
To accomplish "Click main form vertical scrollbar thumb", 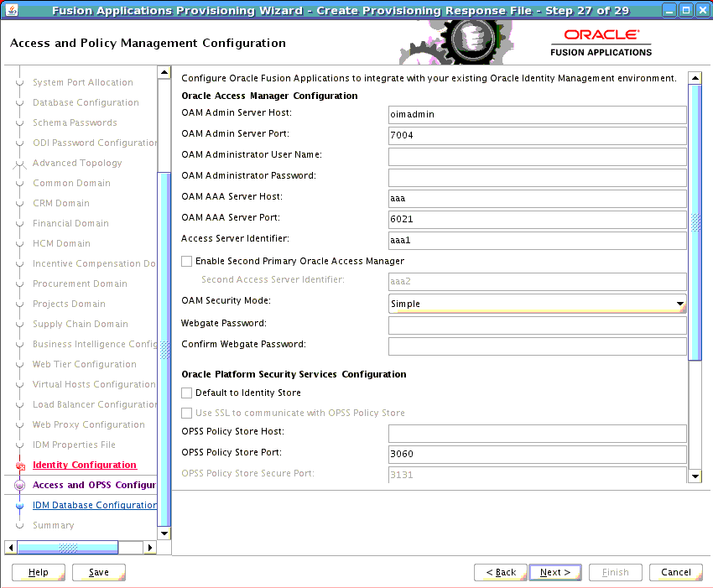I will click(x=695, y=222).
